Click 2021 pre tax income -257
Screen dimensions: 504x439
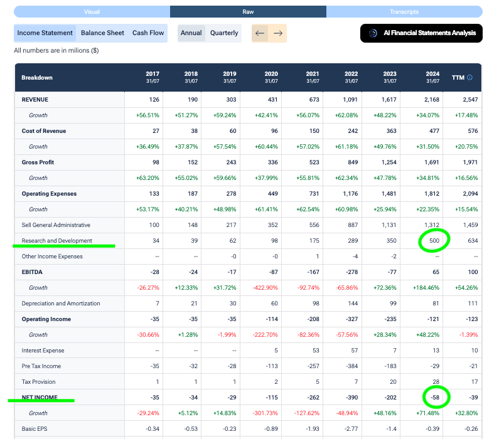(313, 366)
